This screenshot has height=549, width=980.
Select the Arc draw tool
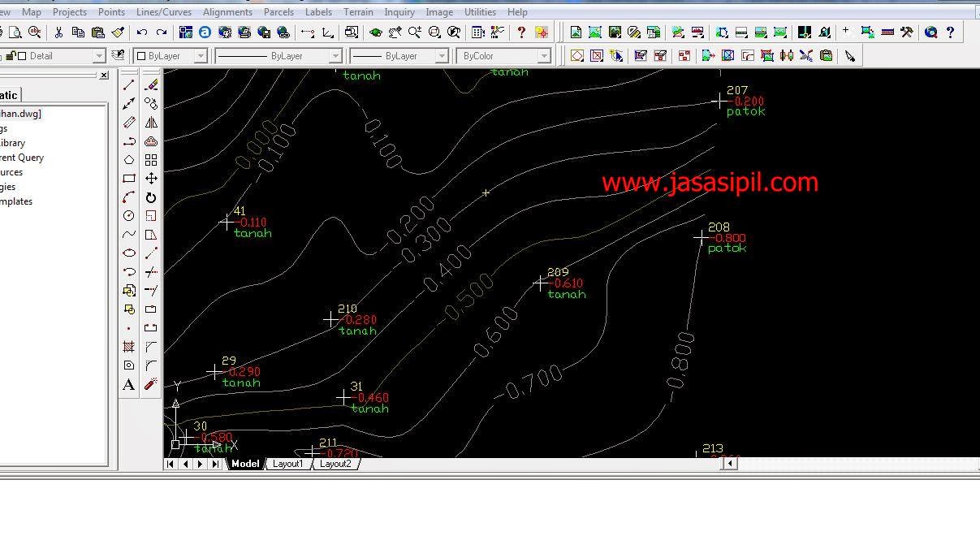tap(129, 197)
